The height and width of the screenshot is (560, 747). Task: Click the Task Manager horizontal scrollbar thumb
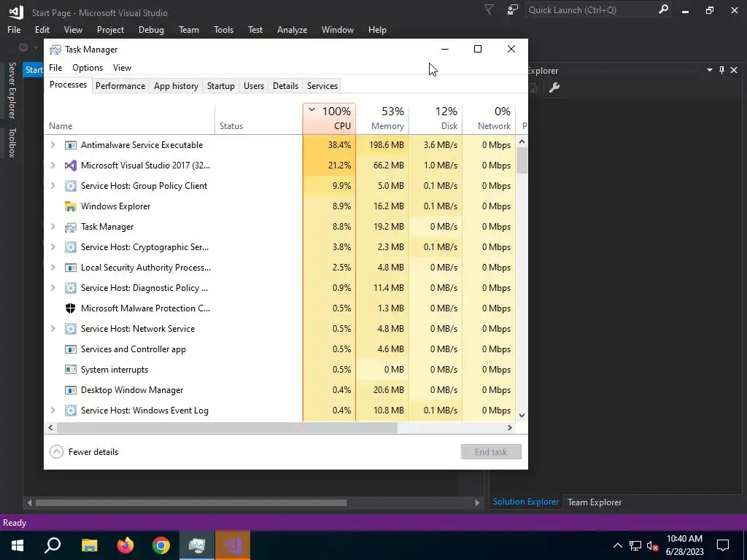point(227,427)
